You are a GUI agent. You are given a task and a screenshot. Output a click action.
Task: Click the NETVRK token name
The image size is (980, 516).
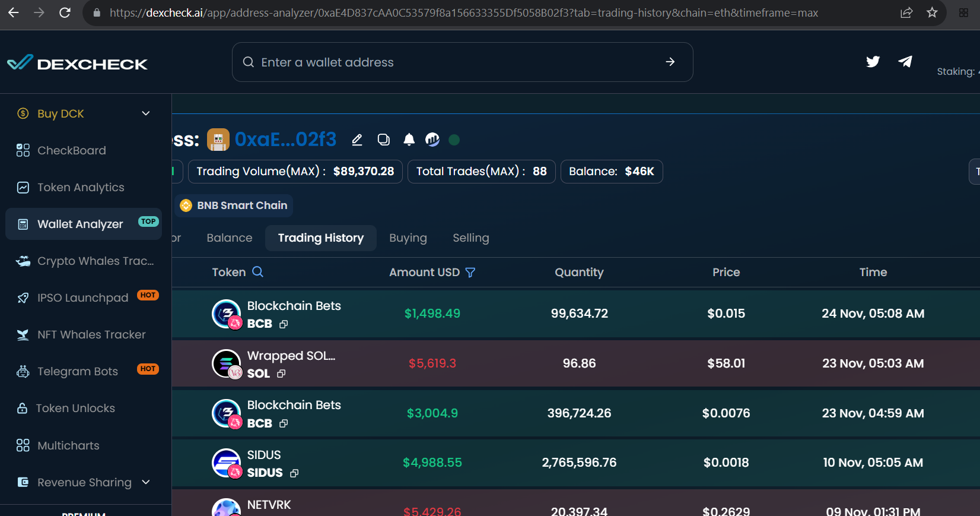click(x=269, y=505)
